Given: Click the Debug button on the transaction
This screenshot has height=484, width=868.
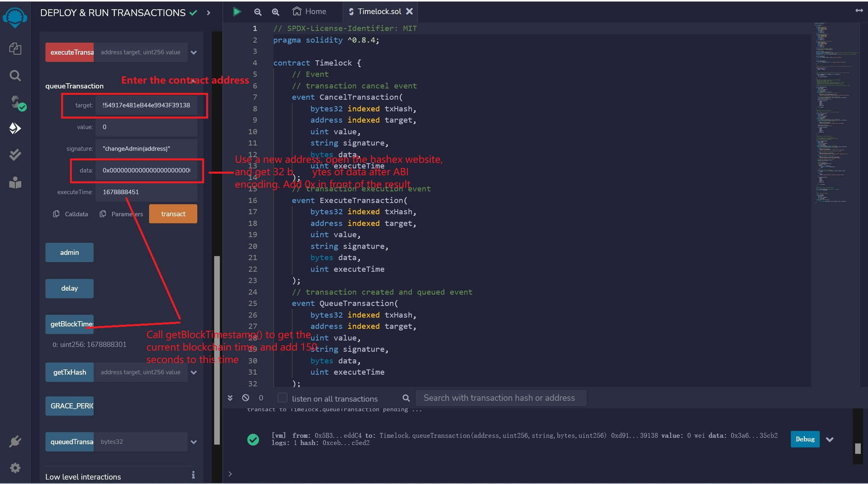Looking at the screenshot, I should [x=804, y=439].
